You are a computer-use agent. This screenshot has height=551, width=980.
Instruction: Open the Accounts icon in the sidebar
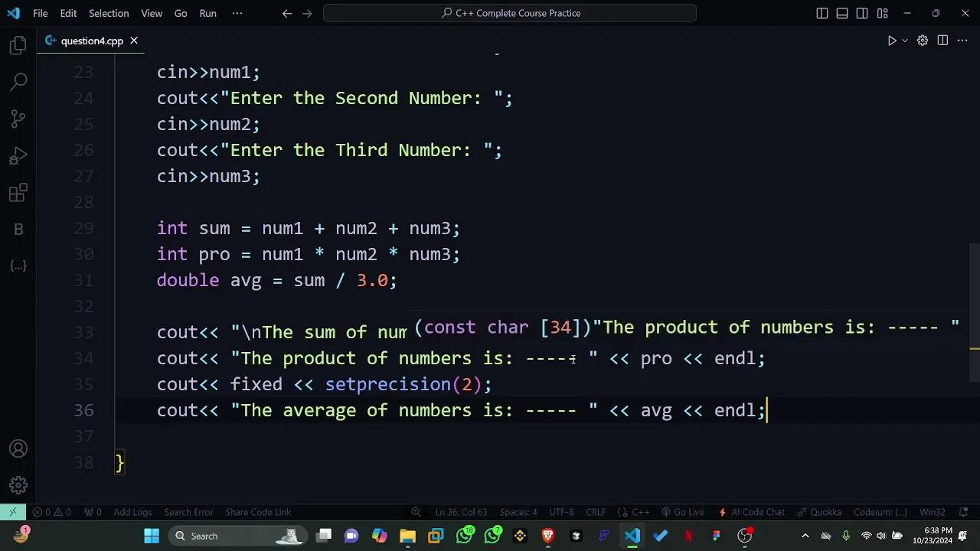pyautogui.click(x=18, y=448)
